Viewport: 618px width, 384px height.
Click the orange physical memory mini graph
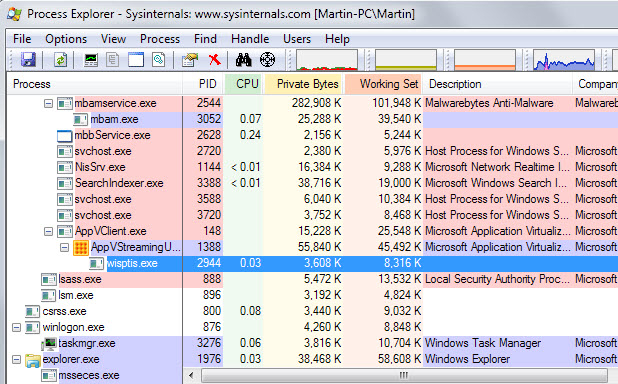point(485,60)
